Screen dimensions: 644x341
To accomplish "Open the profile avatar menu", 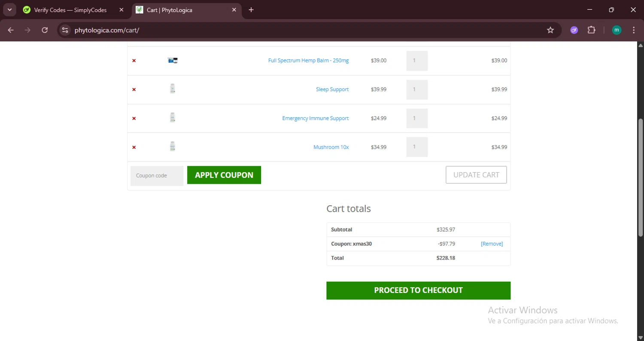I will click(617, 30).
